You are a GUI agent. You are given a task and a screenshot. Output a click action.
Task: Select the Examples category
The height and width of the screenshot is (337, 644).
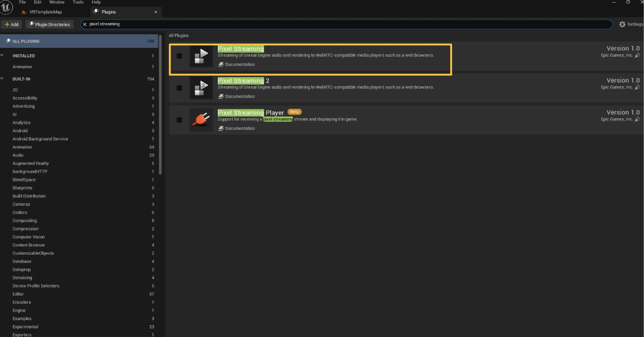pyautogui.click(x=79, y=319)
